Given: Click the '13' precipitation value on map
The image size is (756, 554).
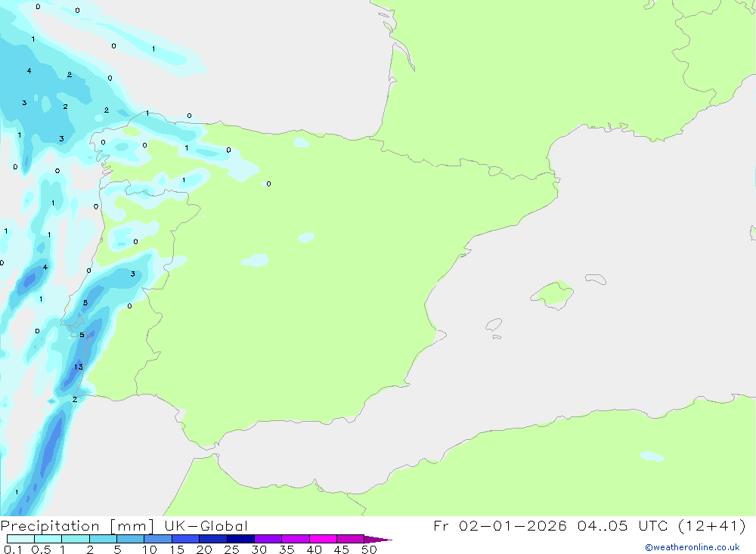Looking at the screenshot, I should click(x=79, y=367).
